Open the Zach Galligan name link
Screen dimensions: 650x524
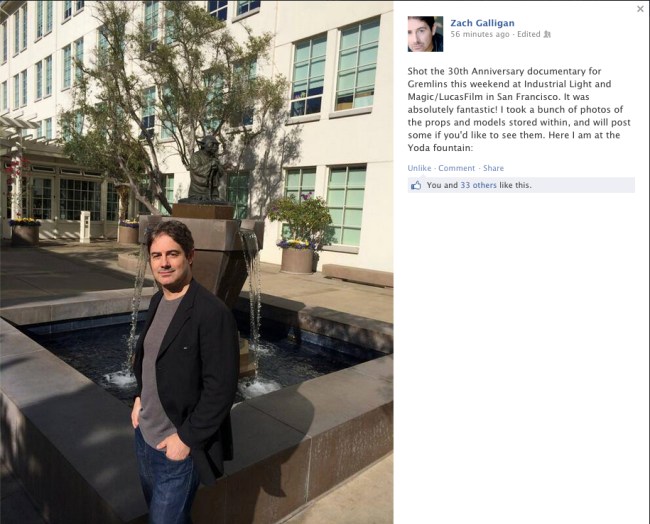pos(482,23)
